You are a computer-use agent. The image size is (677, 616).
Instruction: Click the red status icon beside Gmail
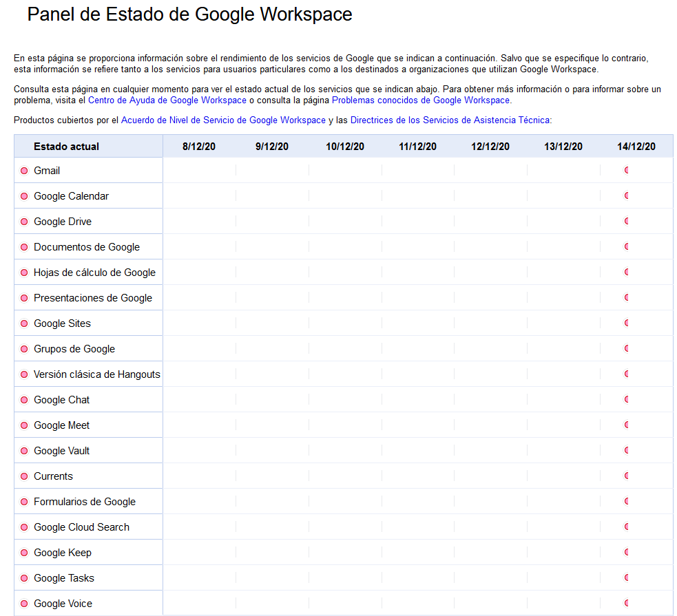pos(24,171)
